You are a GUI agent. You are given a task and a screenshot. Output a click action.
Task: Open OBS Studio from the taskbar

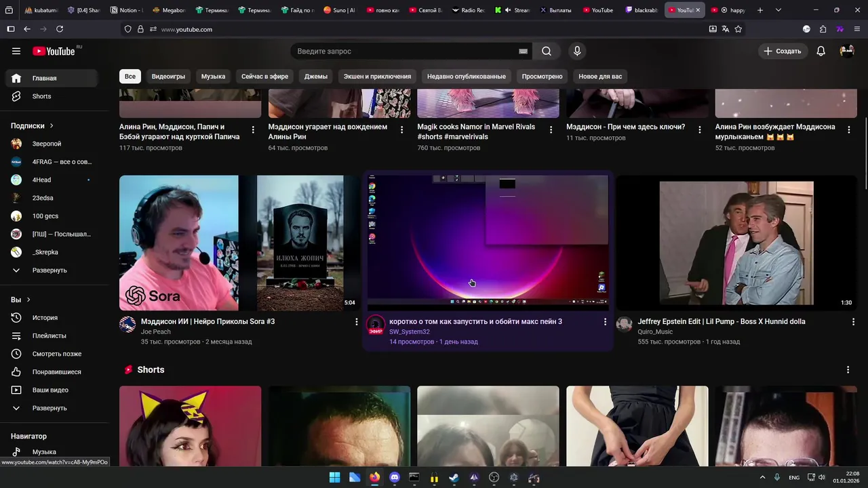click(x=494, y=478)
